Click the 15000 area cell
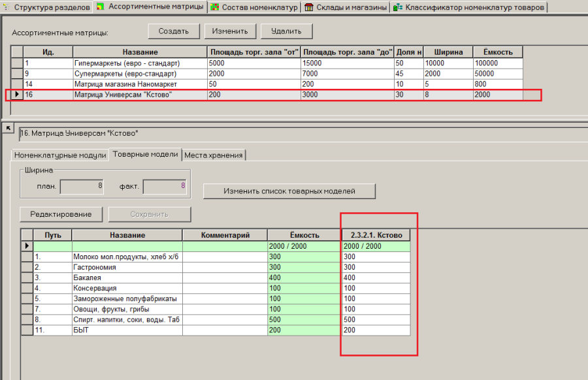Screen dimensions: 588x380 [x=348, y=63]
